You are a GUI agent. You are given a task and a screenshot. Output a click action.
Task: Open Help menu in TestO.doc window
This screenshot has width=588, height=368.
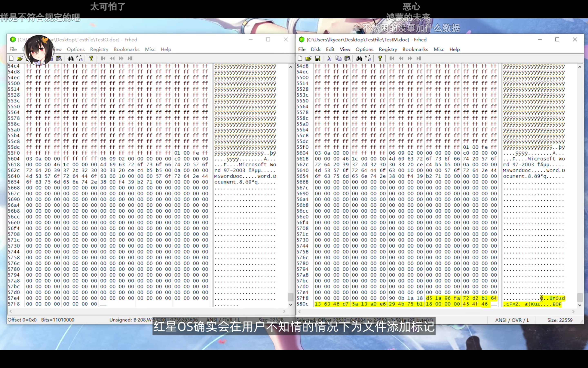coord(166,49)
